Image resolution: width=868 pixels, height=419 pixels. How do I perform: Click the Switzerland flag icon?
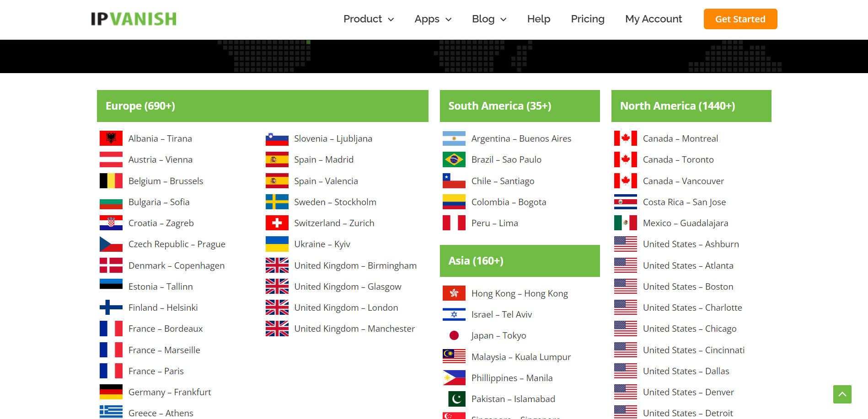click(x=277, y=223)
